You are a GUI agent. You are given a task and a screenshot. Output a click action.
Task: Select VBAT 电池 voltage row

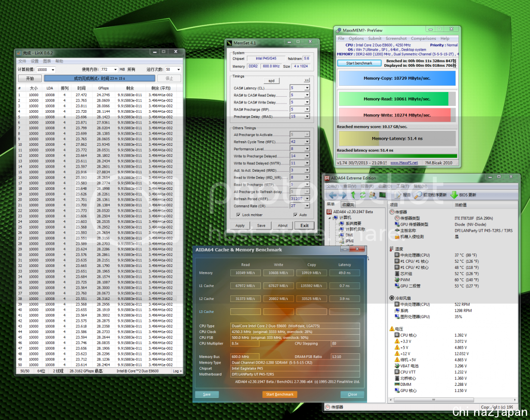[453, 366]
